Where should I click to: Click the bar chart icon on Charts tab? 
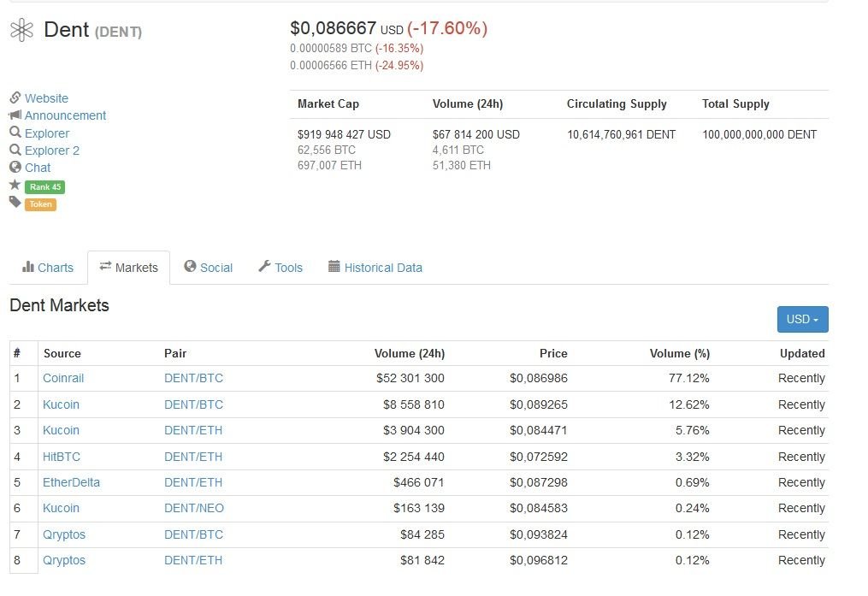tap(28, 268)
